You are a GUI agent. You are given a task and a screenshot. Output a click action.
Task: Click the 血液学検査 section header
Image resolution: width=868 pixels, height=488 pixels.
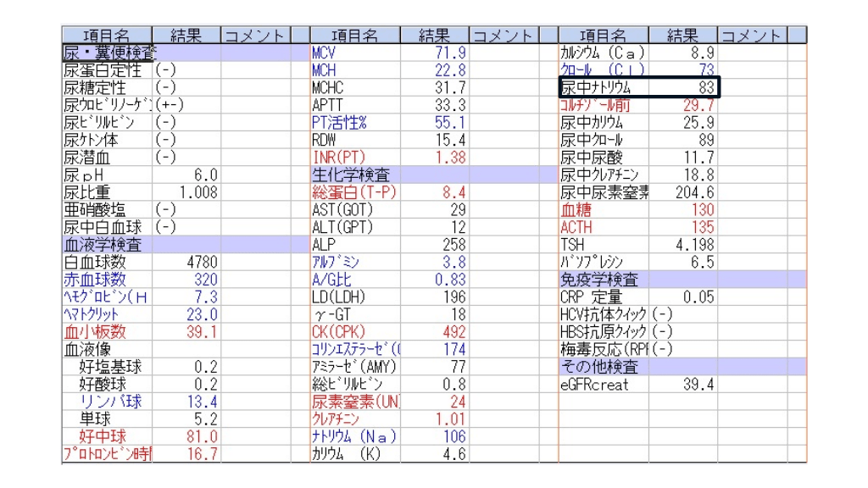tap(103, 245)
